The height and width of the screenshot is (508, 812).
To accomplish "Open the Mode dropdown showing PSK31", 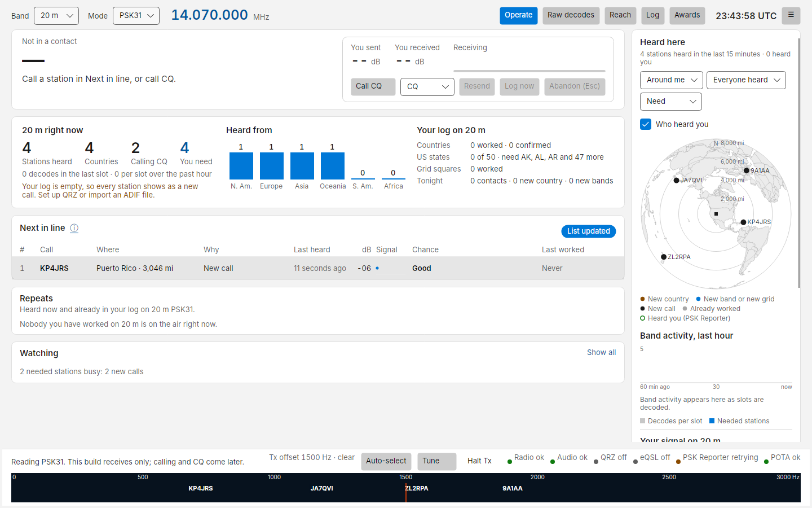I will click(x=136, y=16).
